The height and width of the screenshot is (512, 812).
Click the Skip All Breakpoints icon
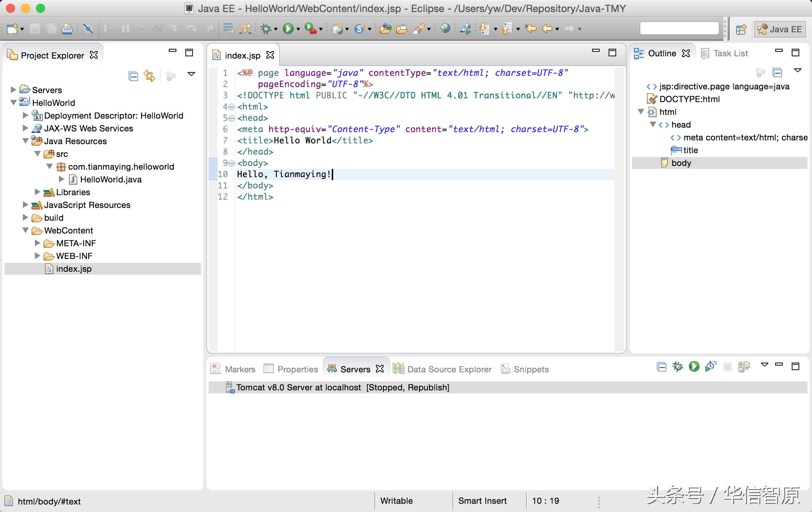[x=88, y=29]
